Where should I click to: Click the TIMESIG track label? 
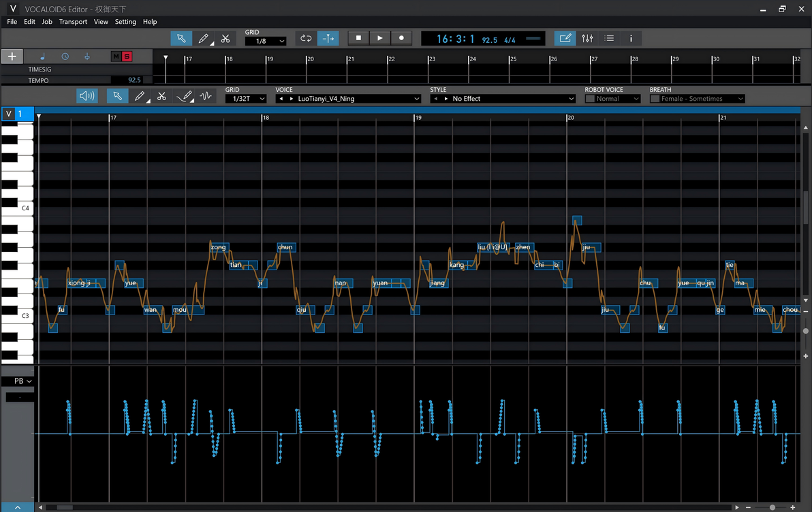40,69
